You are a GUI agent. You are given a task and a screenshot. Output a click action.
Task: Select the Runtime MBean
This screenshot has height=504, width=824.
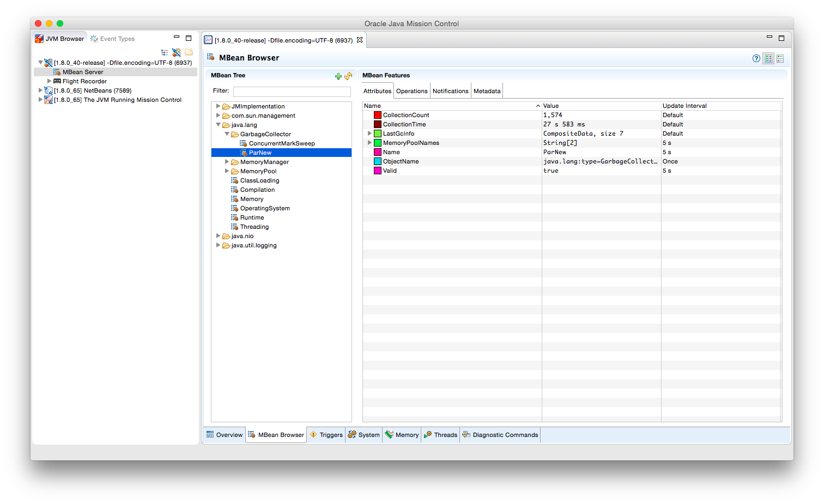click(x=252, y=217)
